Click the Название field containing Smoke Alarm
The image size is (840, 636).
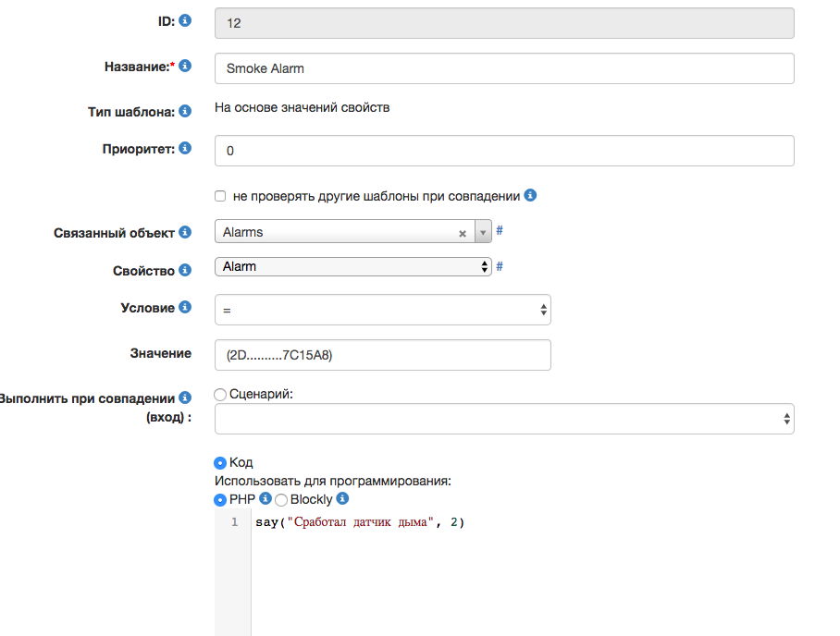[x=504, y=68]
